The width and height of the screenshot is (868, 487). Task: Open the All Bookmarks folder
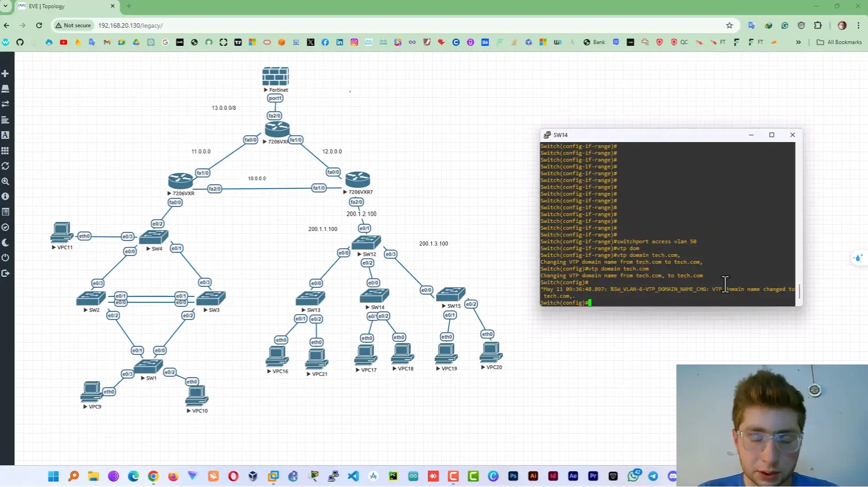pos(838,42)
